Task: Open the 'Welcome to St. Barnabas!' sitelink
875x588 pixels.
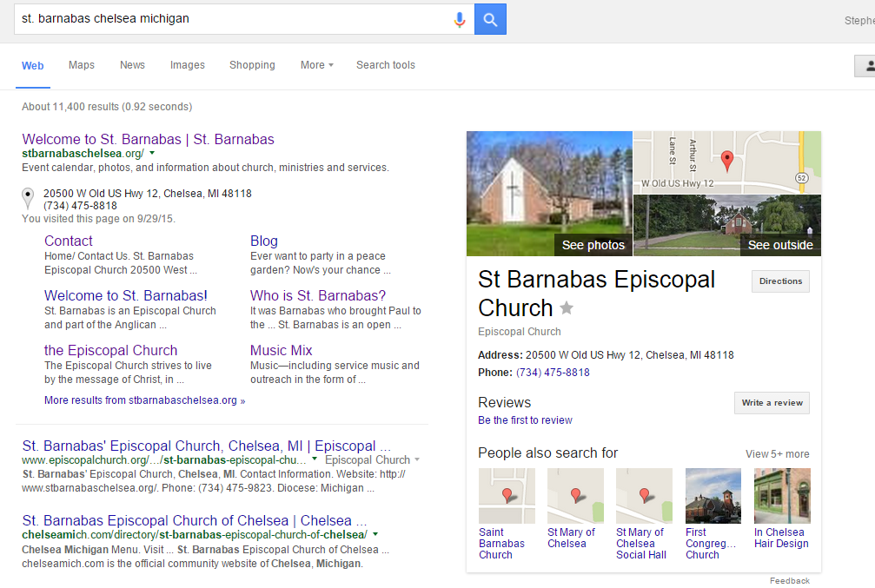Action: (x=125, y=295)
